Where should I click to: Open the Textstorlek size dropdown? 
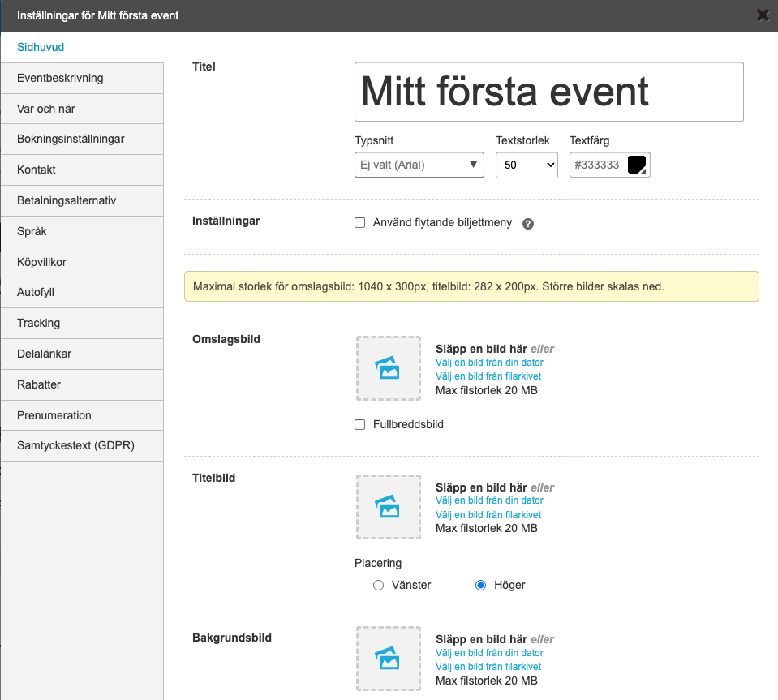526,165
